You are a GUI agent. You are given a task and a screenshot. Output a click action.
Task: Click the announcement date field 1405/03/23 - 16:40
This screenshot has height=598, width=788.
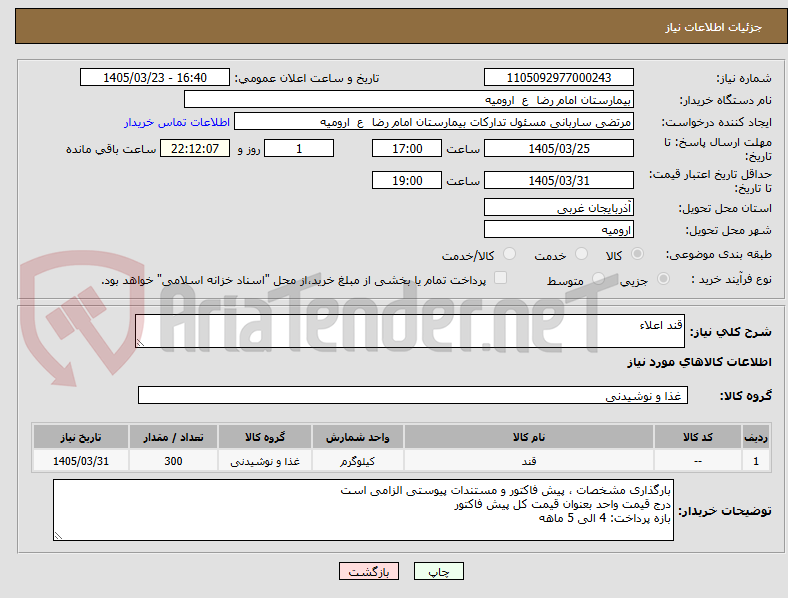pyautogui.click(x=155, y=77)
